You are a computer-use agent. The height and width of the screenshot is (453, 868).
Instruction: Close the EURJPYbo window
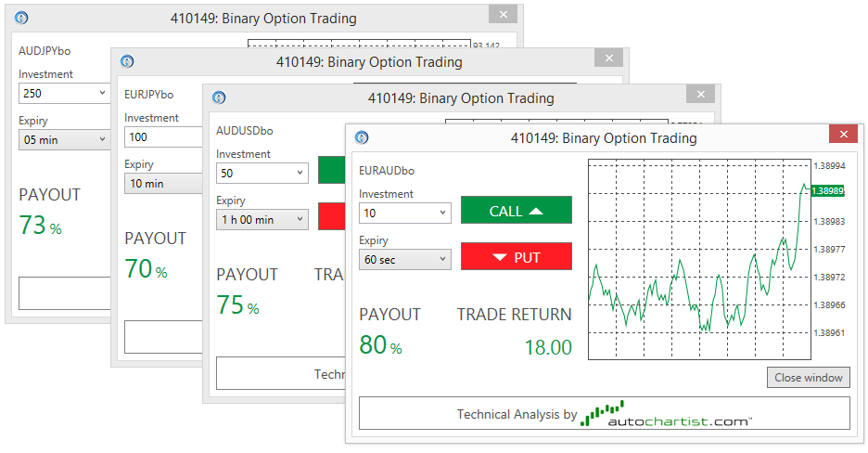tap(609, 58)
